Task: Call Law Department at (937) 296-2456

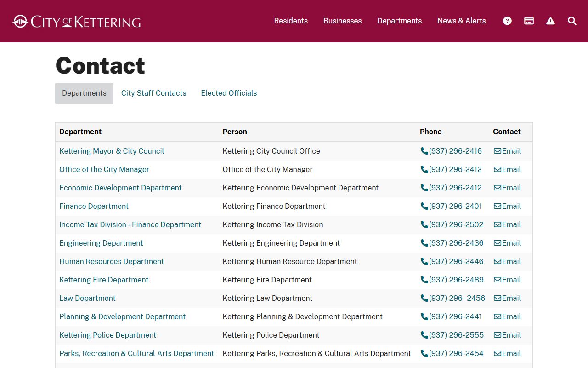Action: [x=453, y=298]
